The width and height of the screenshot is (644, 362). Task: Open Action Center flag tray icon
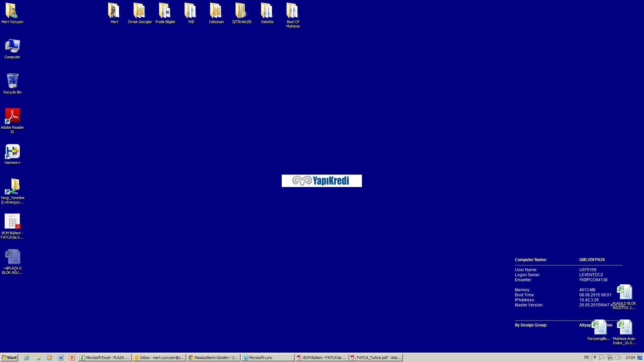pos(602,358)
